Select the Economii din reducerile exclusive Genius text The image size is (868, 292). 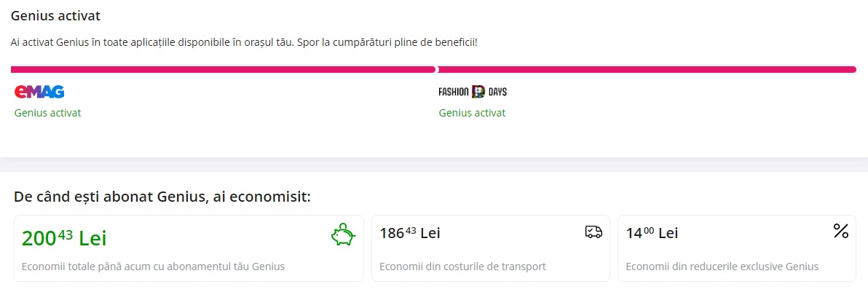(x=722, y=267)
